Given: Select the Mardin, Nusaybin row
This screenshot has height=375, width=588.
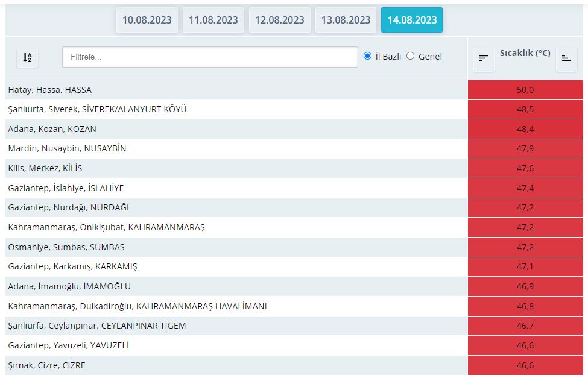Looking at the screenshot, I should [67, 148].
